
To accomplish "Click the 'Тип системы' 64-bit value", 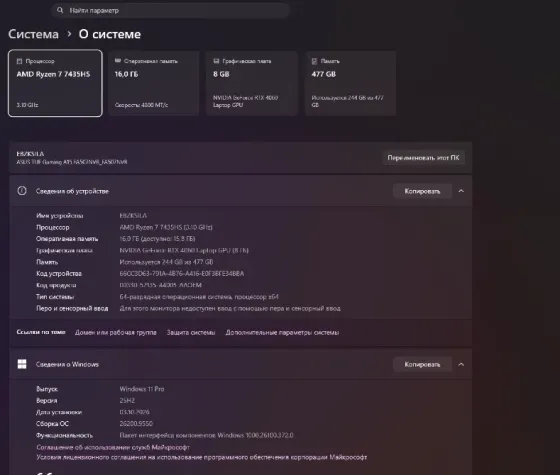I will pos(199,297).
